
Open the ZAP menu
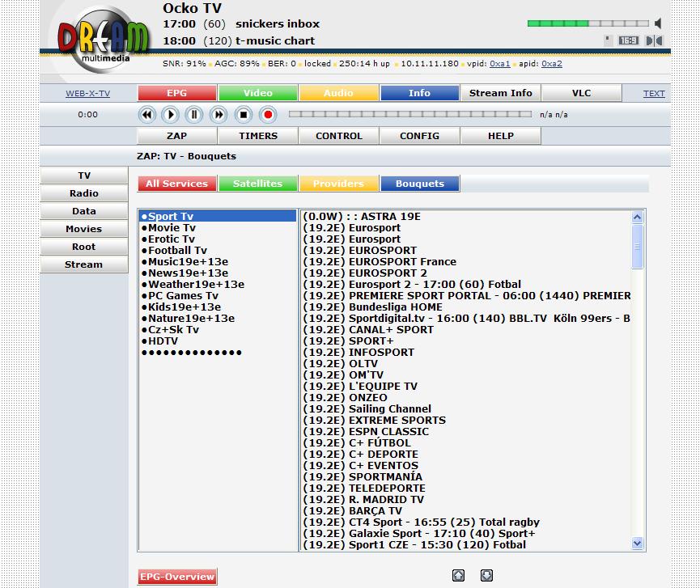coord(176,136)
